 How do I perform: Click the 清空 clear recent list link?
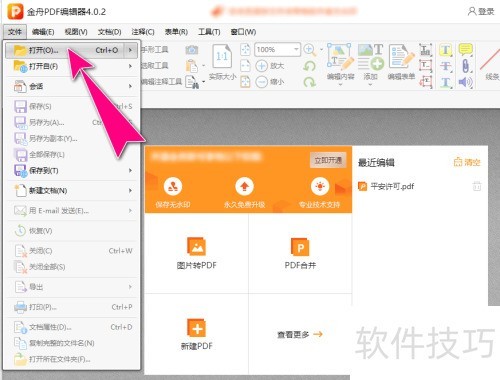467,162
